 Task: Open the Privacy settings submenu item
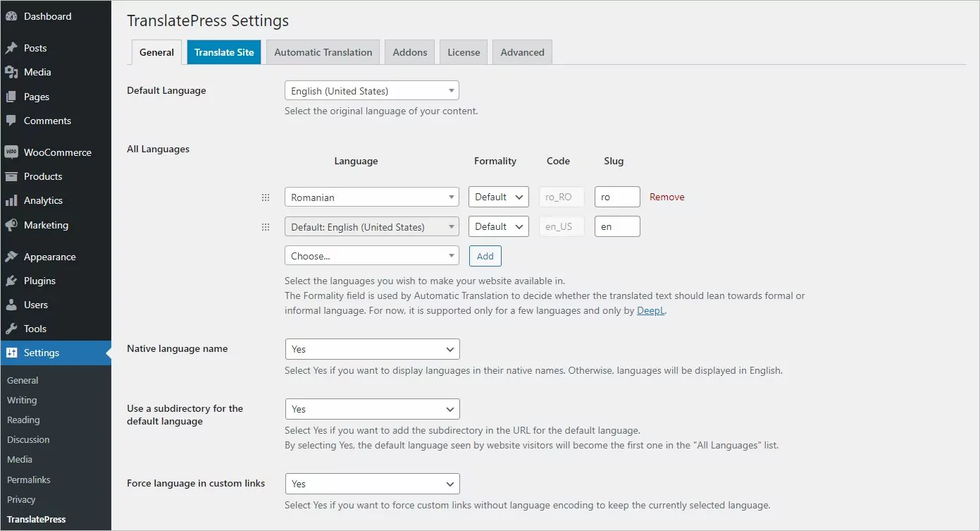(21, 499)
